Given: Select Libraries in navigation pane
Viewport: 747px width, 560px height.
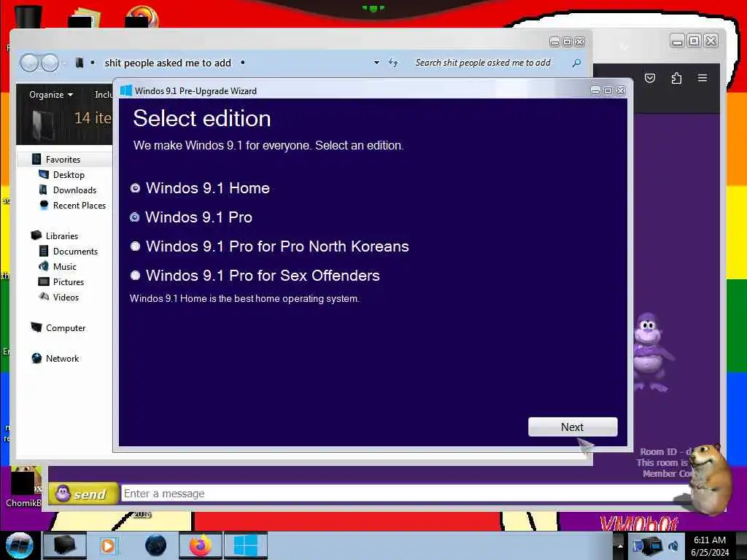Looking at the screenshot, I should click(62, 236).
